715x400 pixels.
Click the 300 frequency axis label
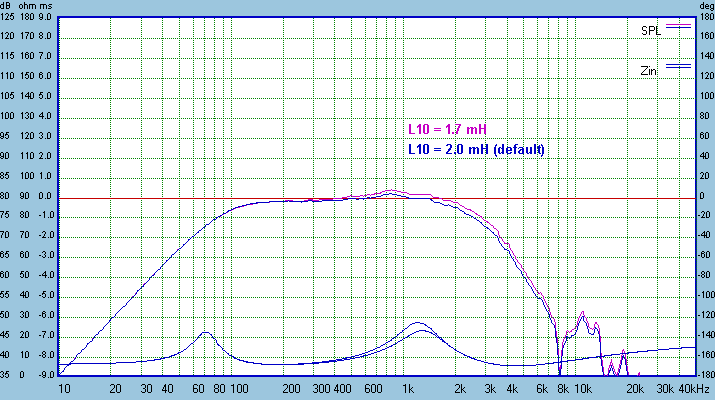pyautogui.click(x=321, y=388)
